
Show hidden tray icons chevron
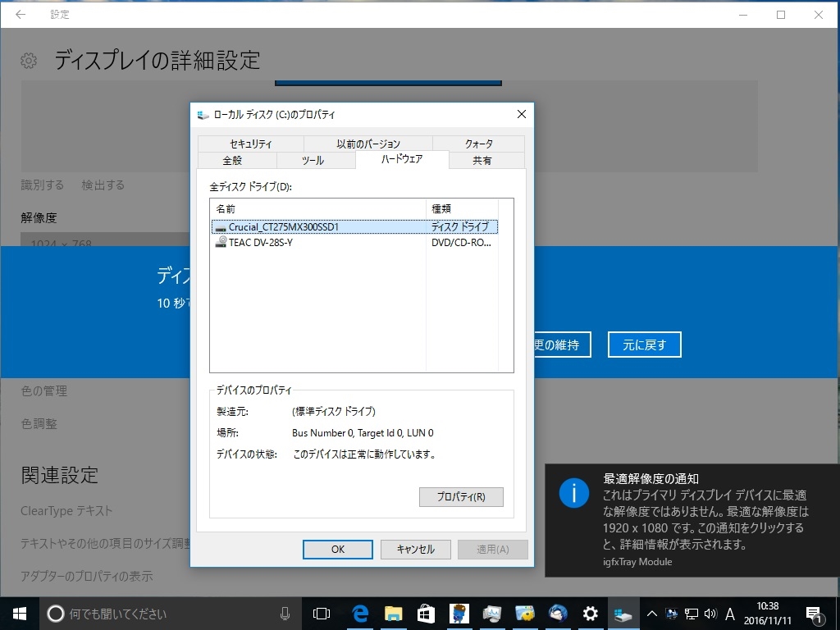[651, 614]
